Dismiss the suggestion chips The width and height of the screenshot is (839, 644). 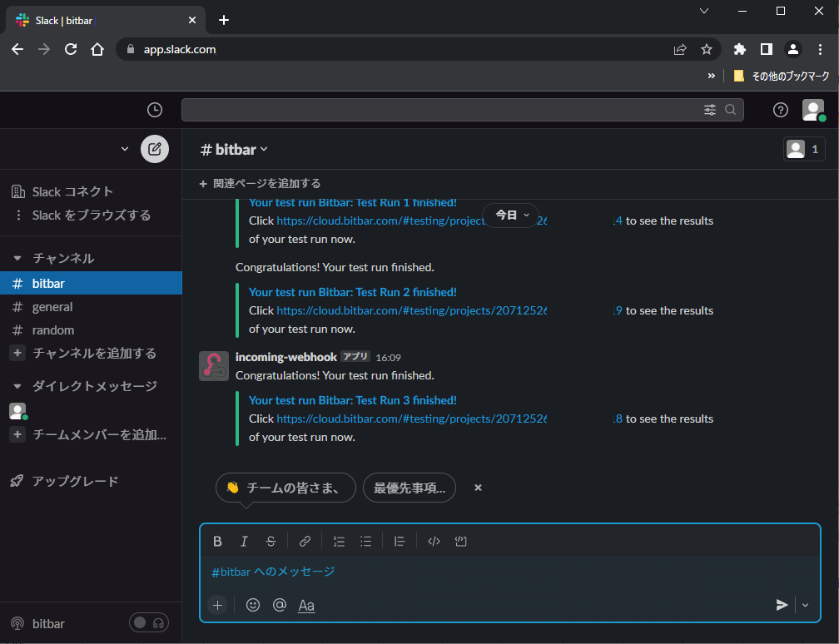pyautogui.click(x=478, y=488)
